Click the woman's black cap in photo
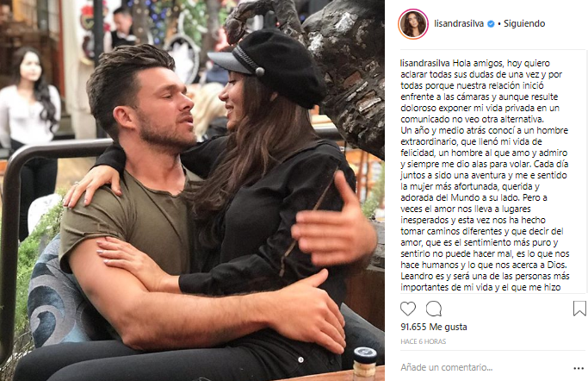Image resolution: width=588 pixels, height=381 pixels. 269,66
